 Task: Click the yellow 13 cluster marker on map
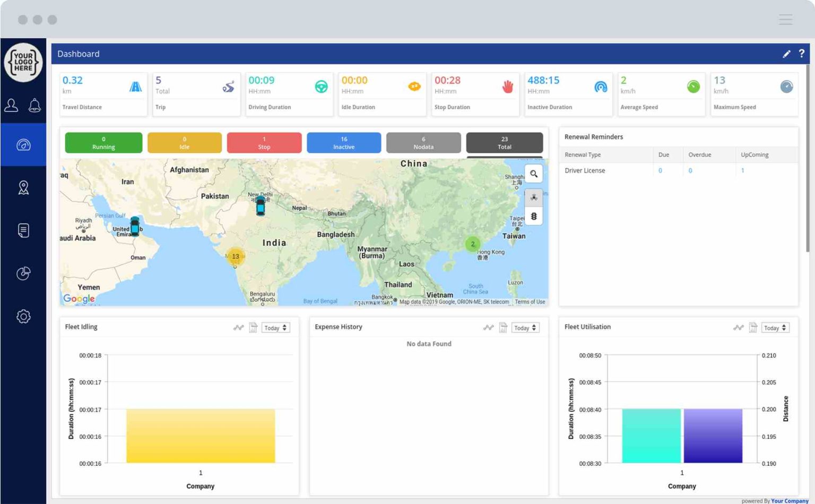(235, 256)
